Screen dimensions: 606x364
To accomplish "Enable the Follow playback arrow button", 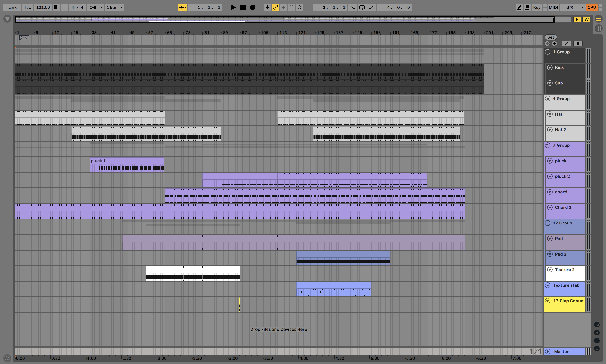I will (x=182, y=7).
